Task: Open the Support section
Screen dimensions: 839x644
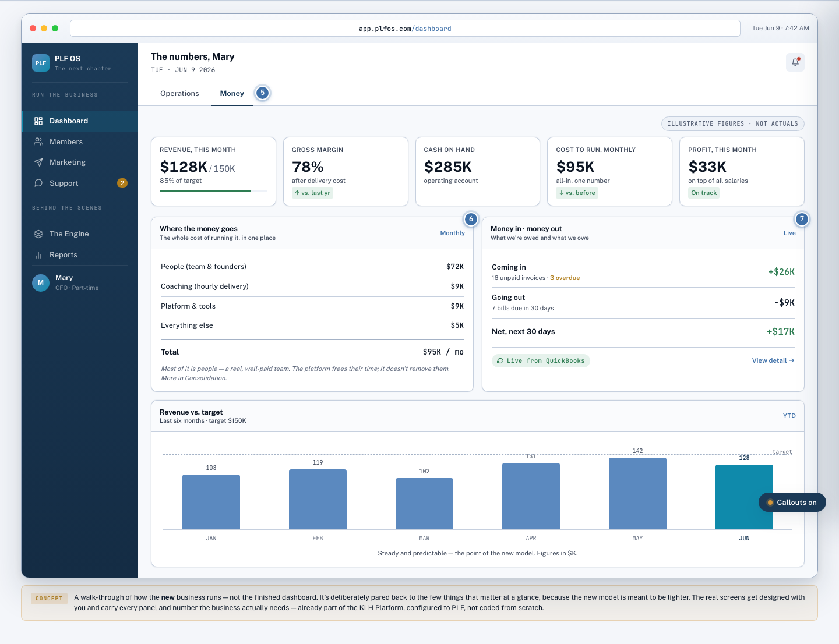Action: (80, 183)
